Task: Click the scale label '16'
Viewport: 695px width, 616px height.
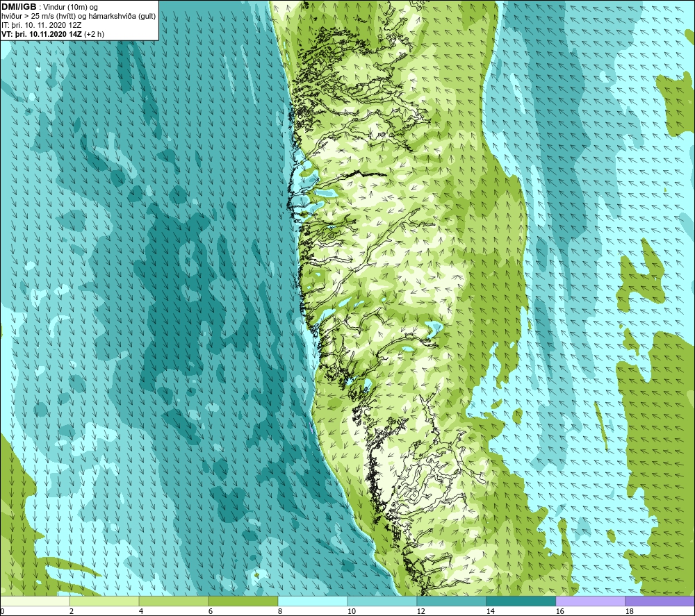Action: point(559,611)
